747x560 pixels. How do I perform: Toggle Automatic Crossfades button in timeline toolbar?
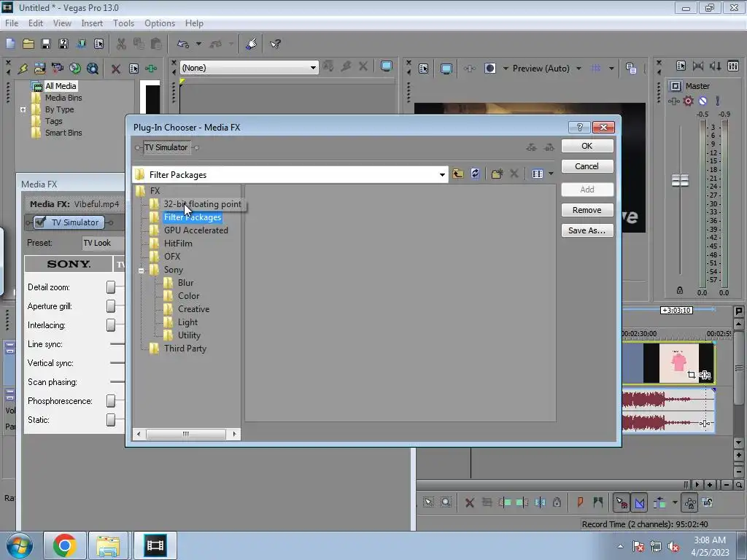639,502
